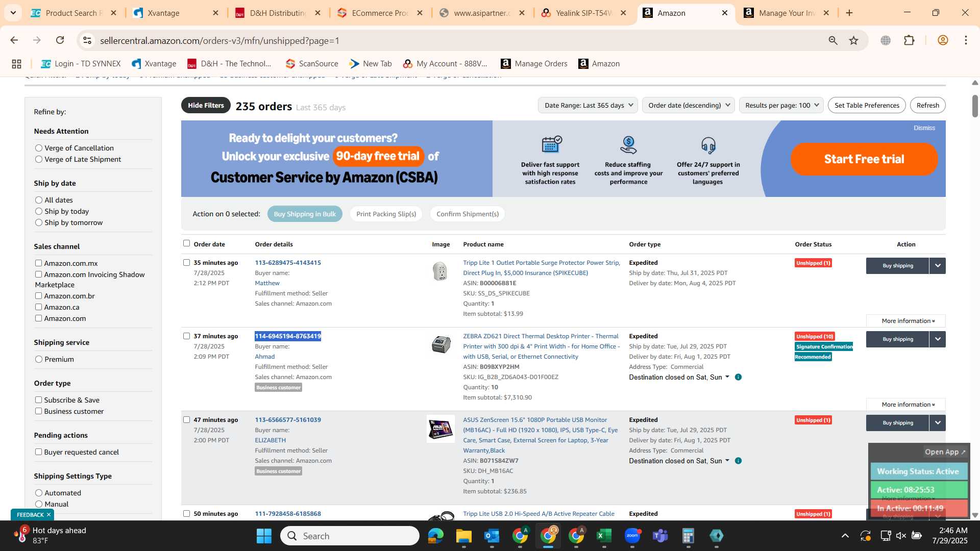Add a new browser tab
This screenshot has width=980, height=551.
pos(849,13)
